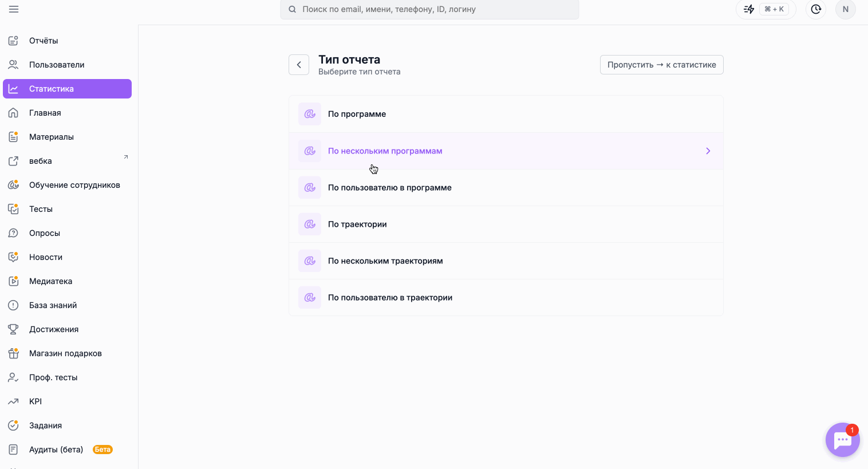Open Тесты in the sidebar
Image resolution: width=868 pixels, height=469 pixels.
(x=67, y=209)
